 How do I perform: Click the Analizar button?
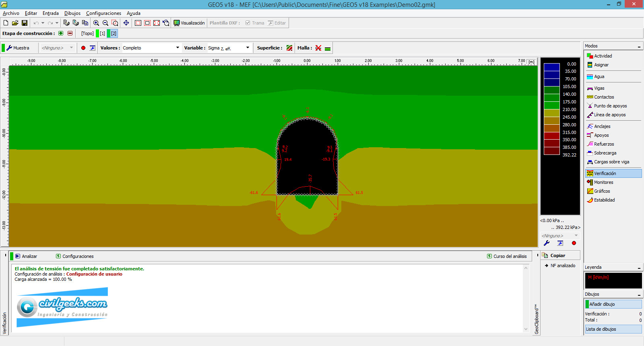pos(26,256)
